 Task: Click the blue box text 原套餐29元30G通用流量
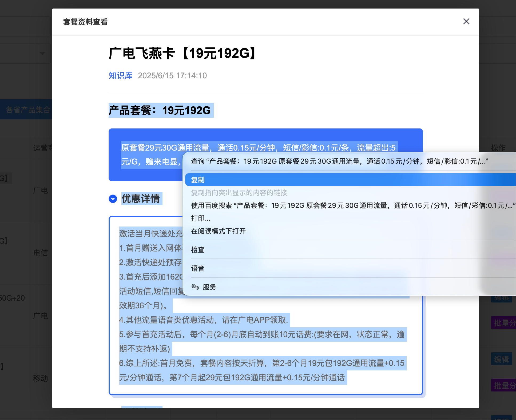pos(258,148)
